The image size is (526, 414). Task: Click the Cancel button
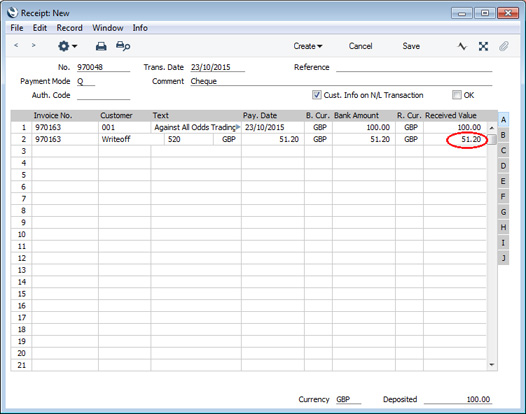pyautogui.click(x=360, y=46)
